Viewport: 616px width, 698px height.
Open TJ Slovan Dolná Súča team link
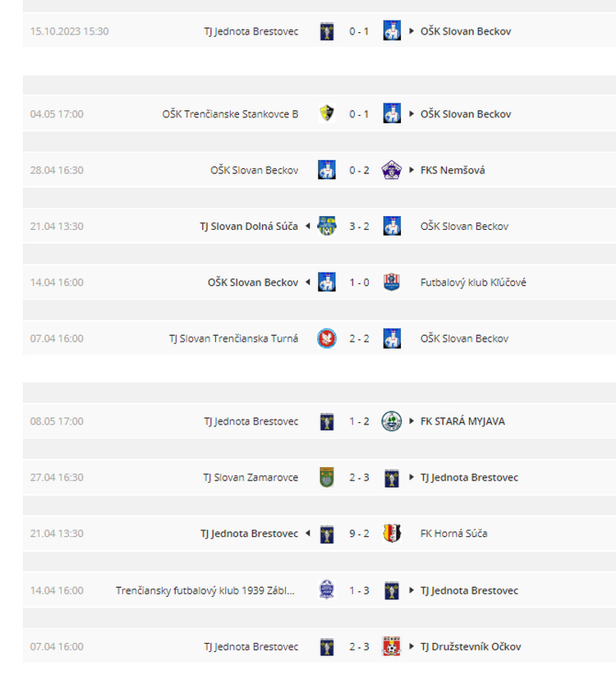click(249, 226)
